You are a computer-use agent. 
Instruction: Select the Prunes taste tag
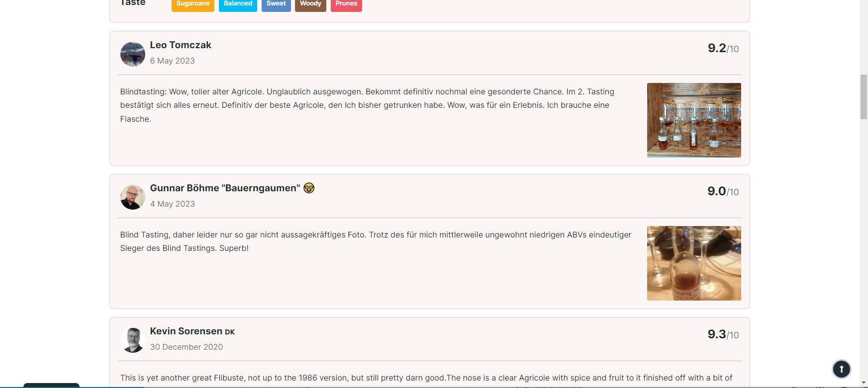click(346, 4)
